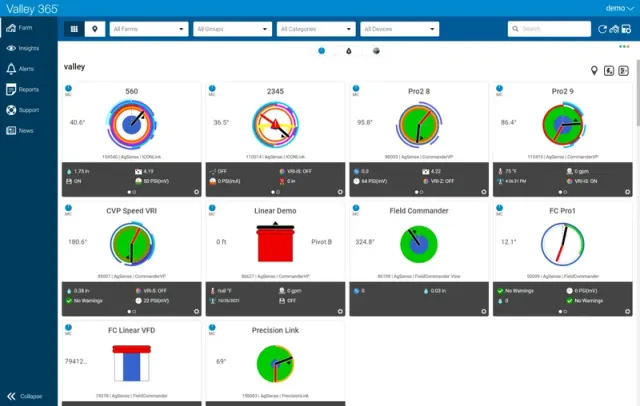640x406 pixels.
Task: Click the device search field
Action: 549,29
